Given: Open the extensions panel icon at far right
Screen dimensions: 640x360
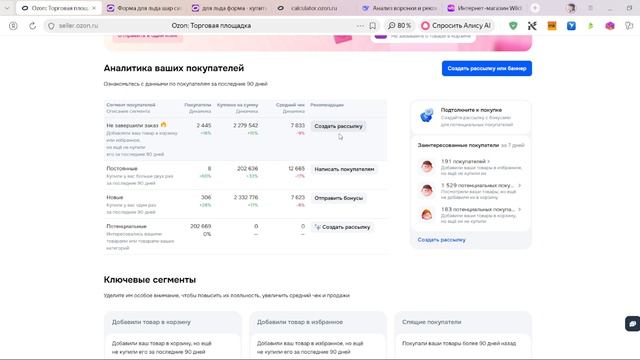Looking at the screenshot, I should 629,26.
